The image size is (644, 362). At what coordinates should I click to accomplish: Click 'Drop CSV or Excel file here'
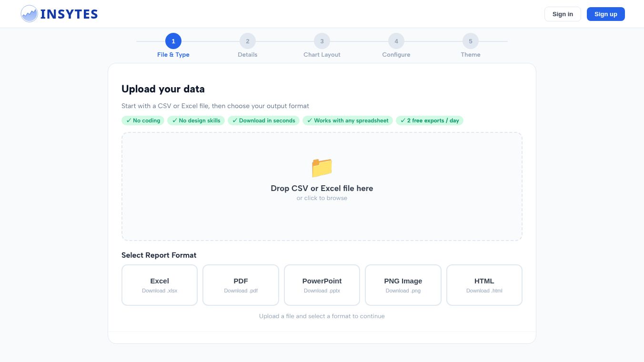322,188
